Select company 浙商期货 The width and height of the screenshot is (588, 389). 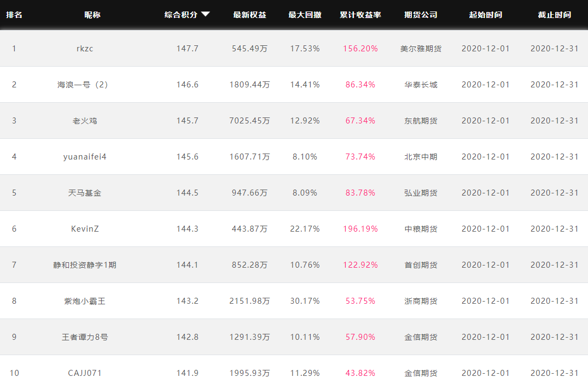[x=421, y=301]
